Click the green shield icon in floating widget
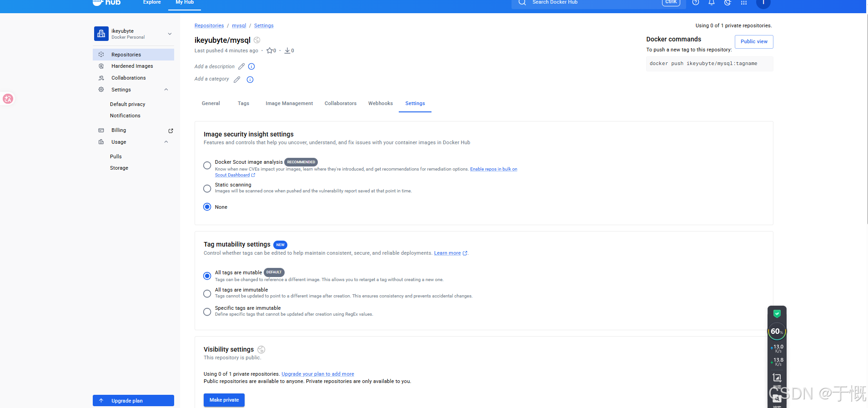Image resolution: width=868 pixels, height=408 pixels. [777, 313]
